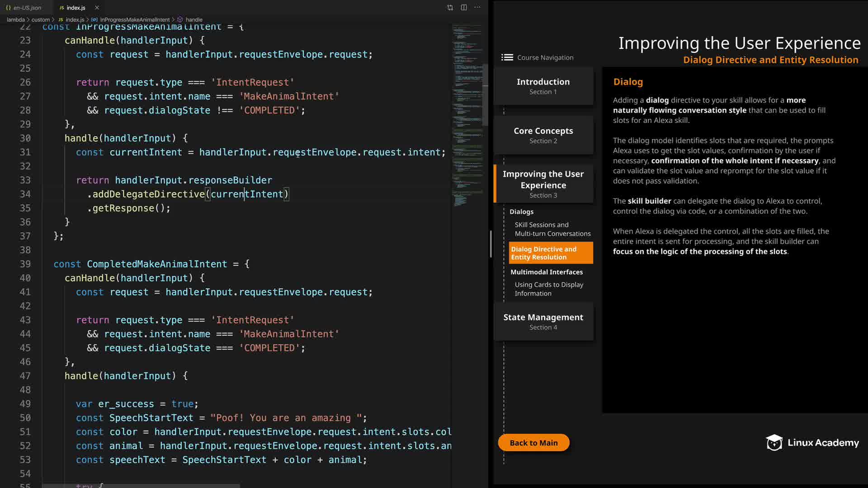Select Dialog Directive and Entity Resolution item
868x488 pixels.
550,253
